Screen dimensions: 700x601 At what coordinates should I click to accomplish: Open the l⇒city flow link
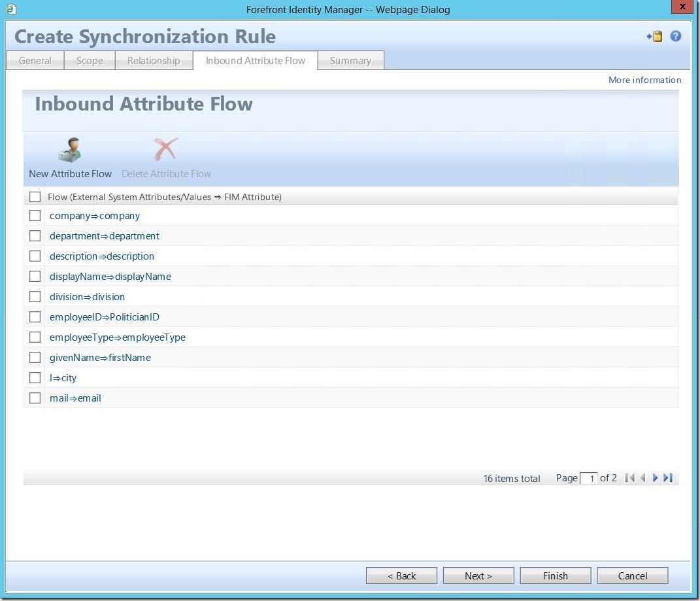pyautogui.click(x=63, y=378)
